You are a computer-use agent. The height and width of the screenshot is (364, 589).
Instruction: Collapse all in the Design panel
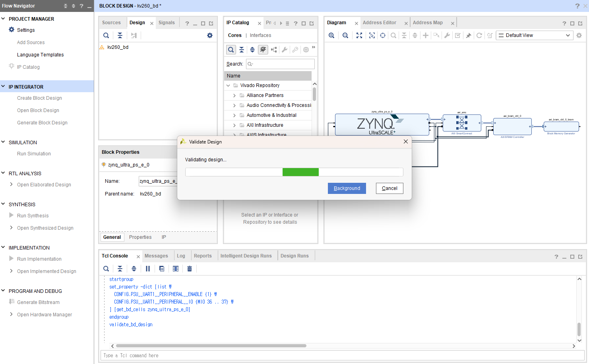tap(120, 35)
